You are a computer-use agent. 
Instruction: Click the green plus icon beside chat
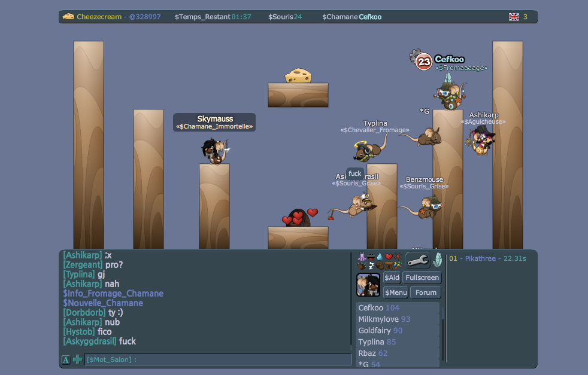point(78,359)
